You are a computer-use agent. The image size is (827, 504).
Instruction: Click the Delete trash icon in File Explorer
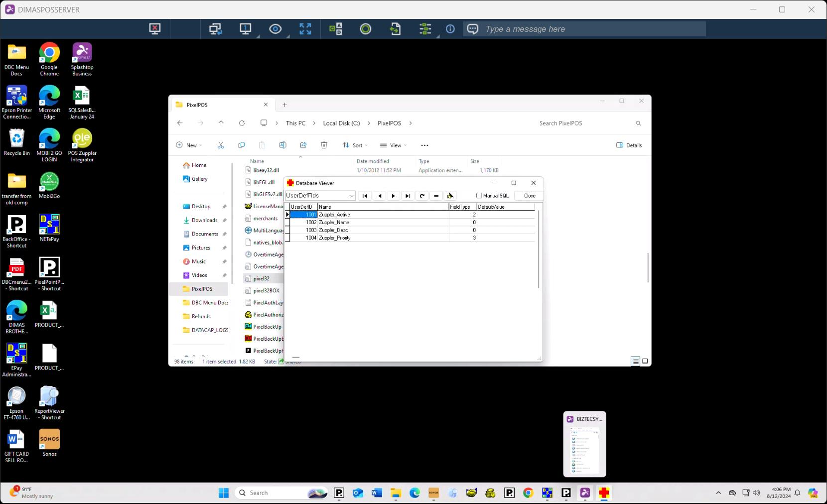tap(324, 145)
